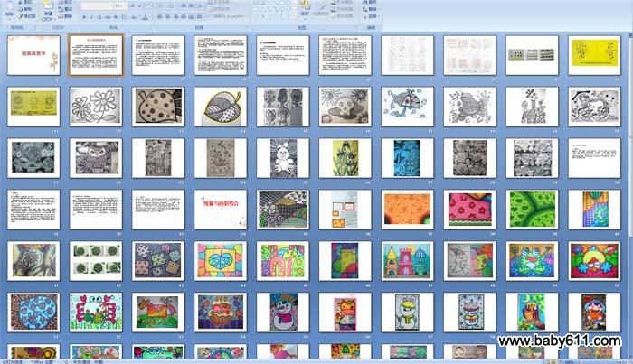This screenshot has height=364, width=633.
Task: Click the Shape Effects icon
Action: [x=333, y=16]
